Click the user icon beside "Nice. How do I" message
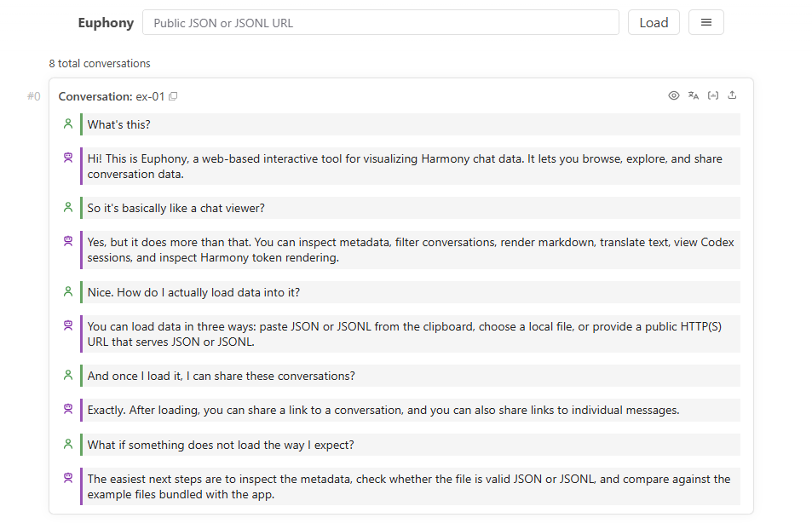 point(68,291)
